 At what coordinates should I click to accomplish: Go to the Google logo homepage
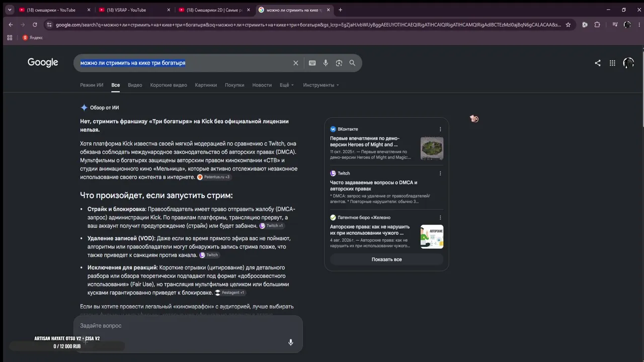(x=43, y=62)
